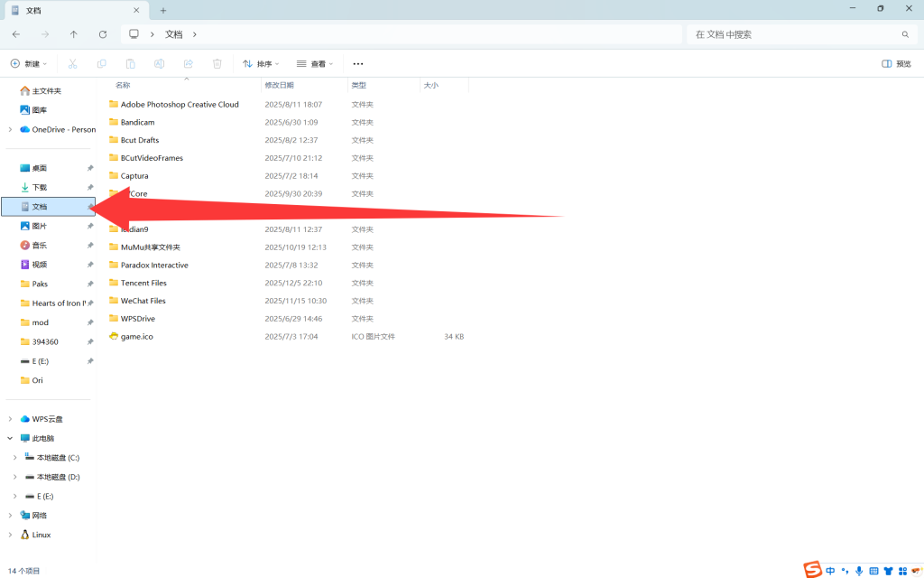Click the Copy icon in toolbar
The image size is (924, 578).
tap(102, 64)
